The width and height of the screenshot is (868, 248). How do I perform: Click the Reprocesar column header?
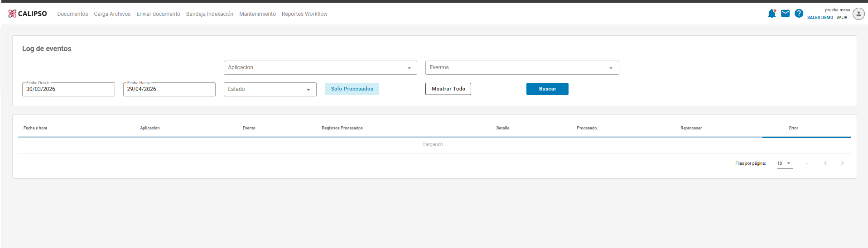pyautogui.click(x=691, y=128)
